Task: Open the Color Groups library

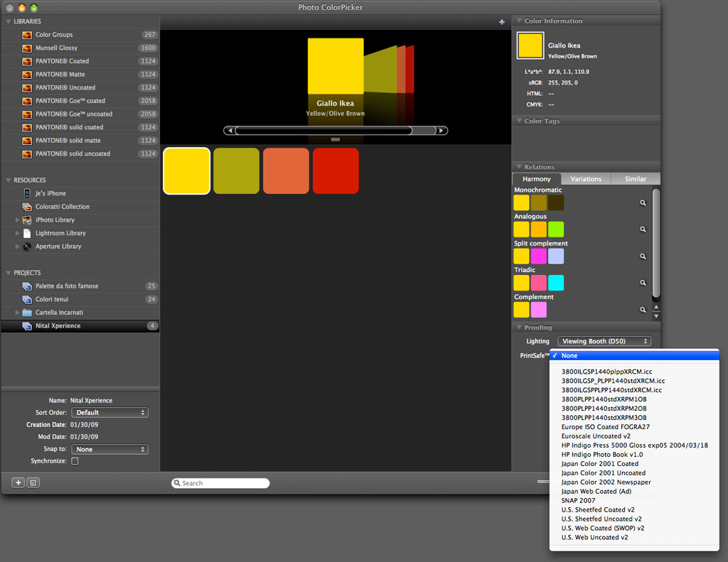Action: pos(80,35)
